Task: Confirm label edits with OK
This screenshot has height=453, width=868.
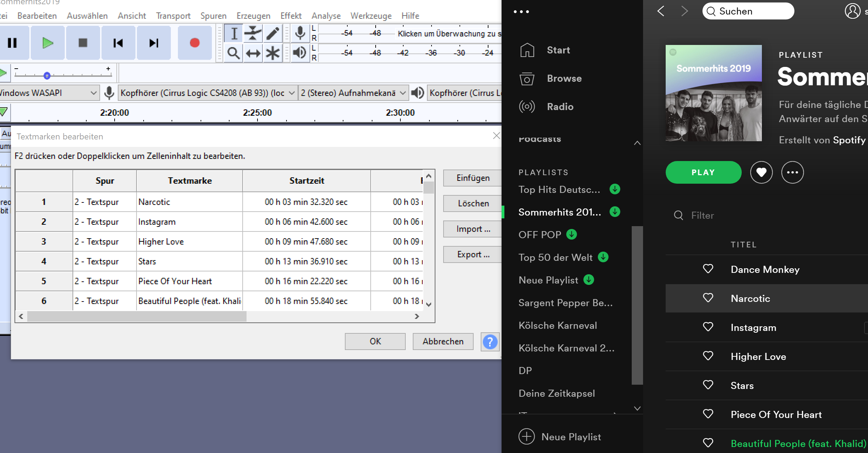Action: (375, 342)
